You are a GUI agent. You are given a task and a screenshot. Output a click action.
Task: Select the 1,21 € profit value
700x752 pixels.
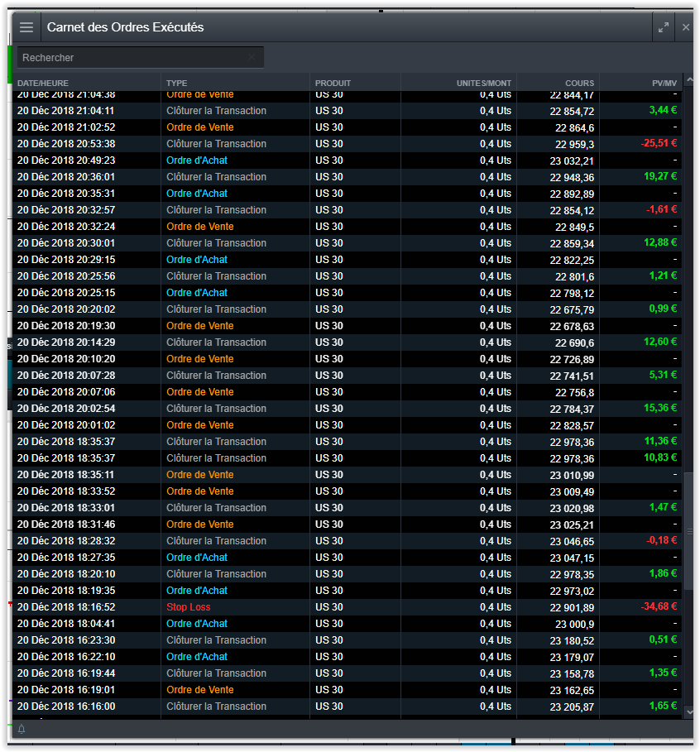point(663,275)
